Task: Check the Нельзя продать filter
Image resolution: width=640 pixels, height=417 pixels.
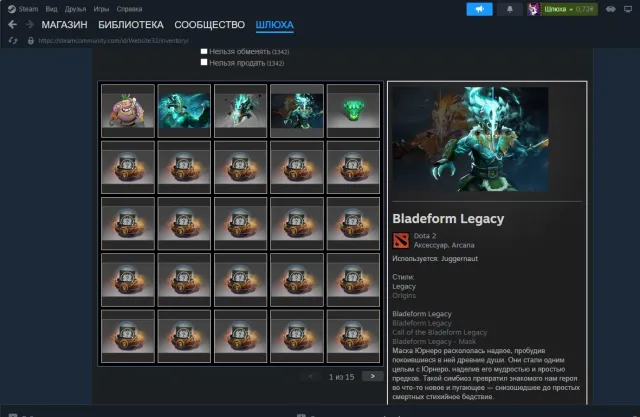Action: coord(204,62)
